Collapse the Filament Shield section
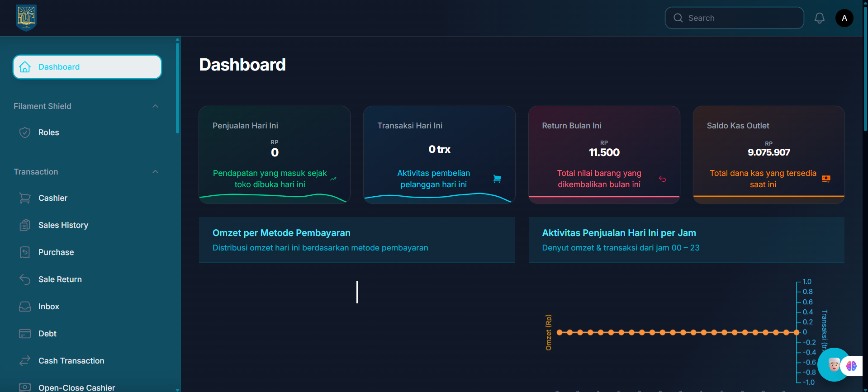 click(x=155, y=106)
